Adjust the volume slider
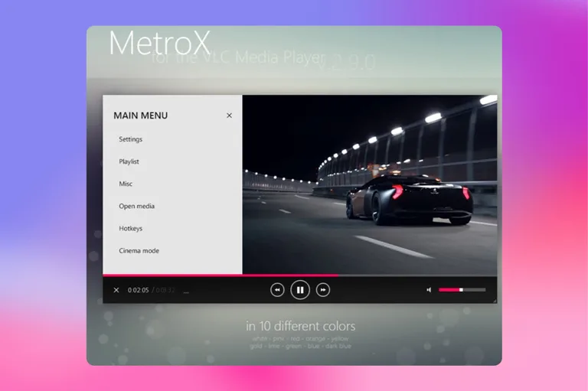This screenshot has height=391, width=588. tap(462, 290)
